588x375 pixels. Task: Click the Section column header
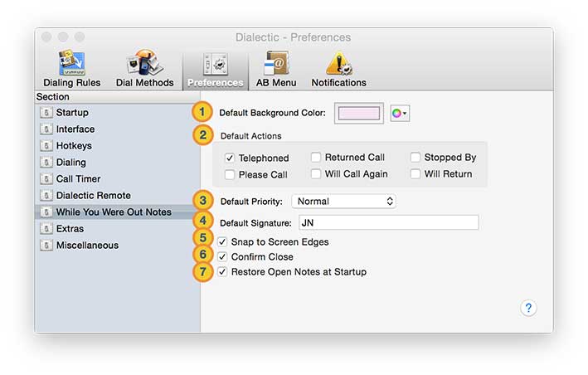click(x=118, y=97)
